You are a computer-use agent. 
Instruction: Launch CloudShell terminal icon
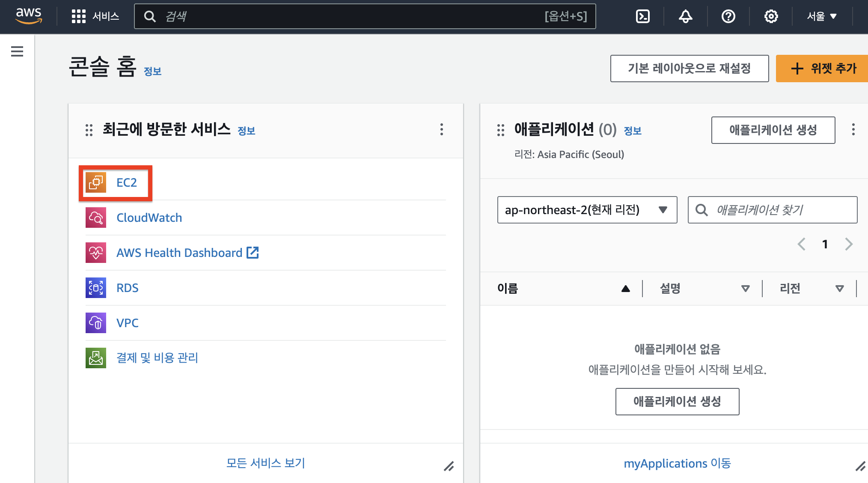pyautogui.click(x=643, y=16)
